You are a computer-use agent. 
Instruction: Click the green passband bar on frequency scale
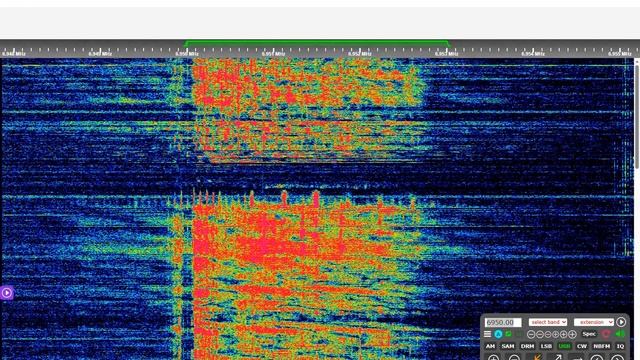click(x=317, y=42)
